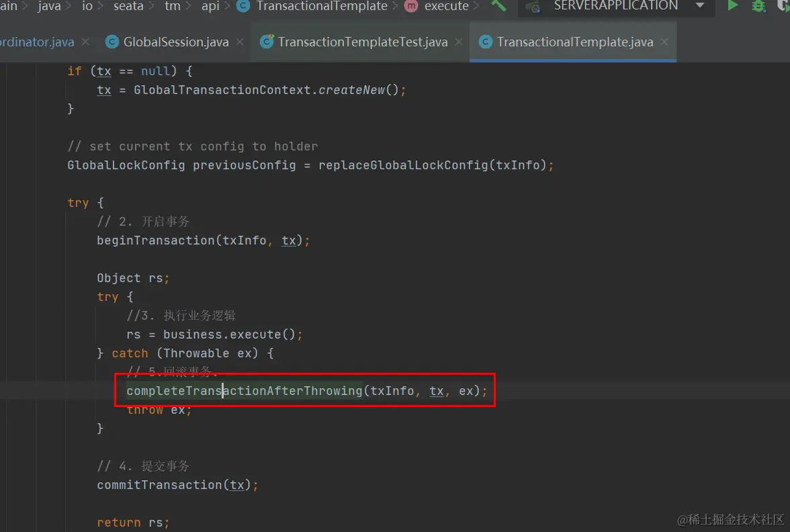Click the 'catch' keyword
This screenshot has height=532, width=790.
coord(130,353)
